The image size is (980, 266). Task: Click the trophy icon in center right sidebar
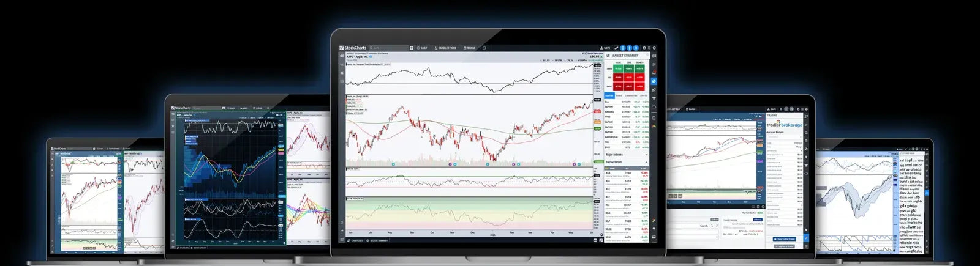click(654, 98)
